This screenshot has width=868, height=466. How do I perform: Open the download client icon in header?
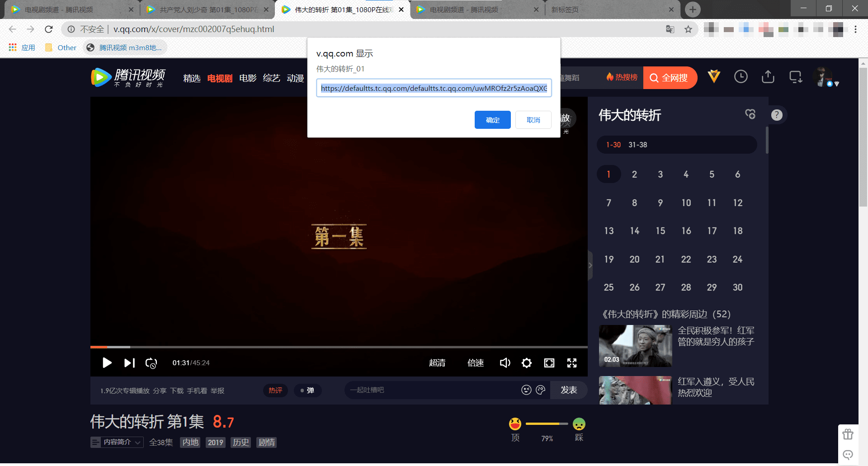[x=796, y=77]
